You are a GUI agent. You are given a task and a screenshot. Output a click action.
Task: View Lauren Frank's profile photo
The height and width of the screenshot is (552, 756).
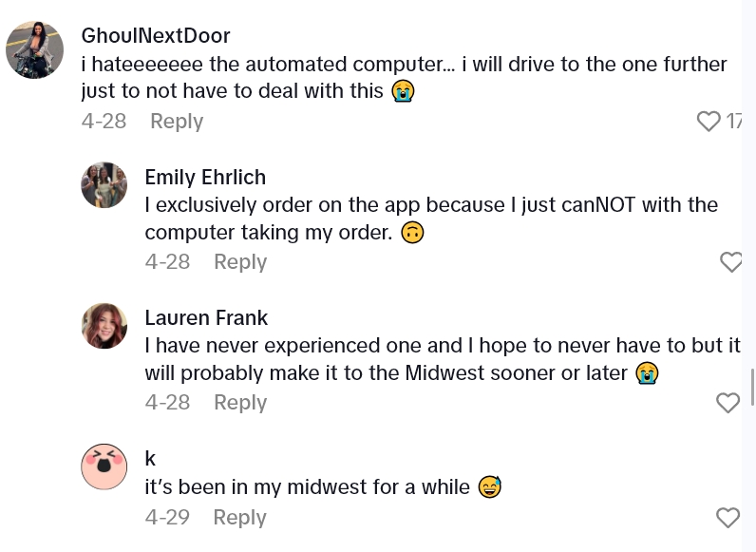104,326
